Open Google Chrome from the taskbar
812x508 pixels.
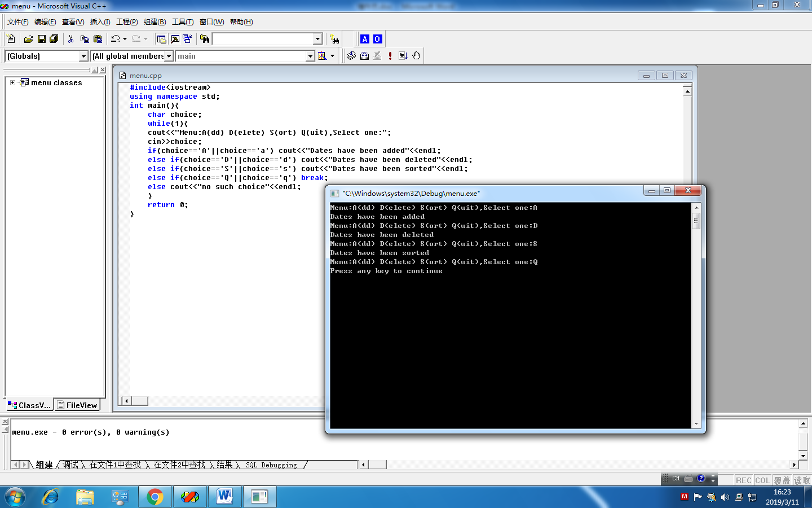click(x=155, y=497)
